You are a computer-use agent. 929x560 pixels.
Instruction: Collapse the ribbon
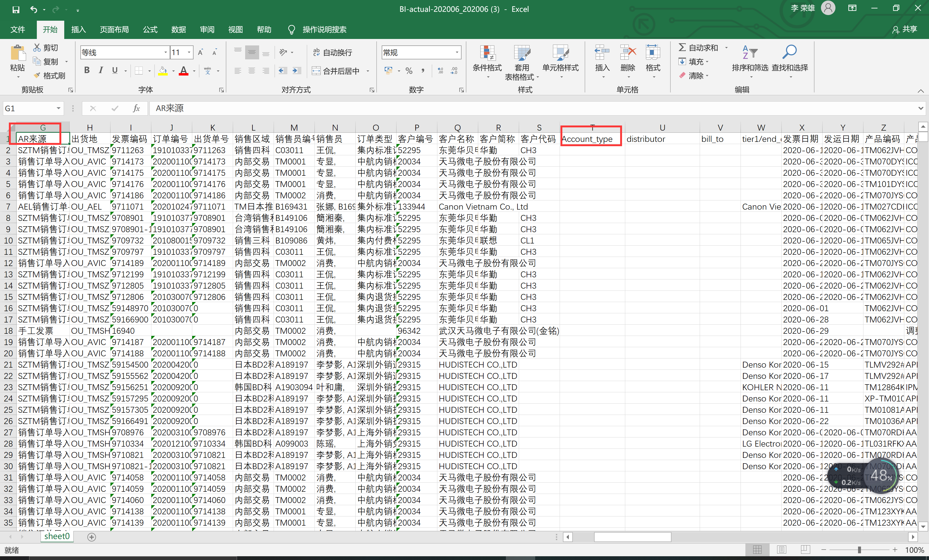tap(921, 91)
